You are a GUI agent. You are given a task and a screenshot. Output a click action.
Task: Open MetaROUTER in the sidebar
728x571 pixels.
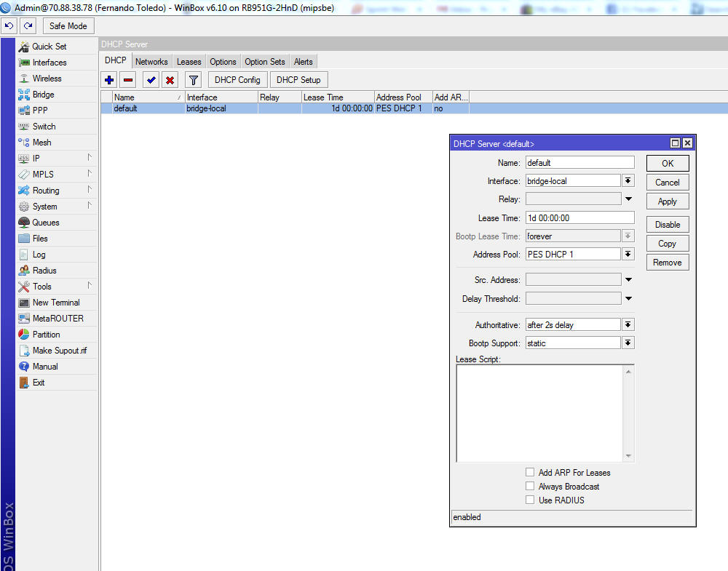[57, 319]
